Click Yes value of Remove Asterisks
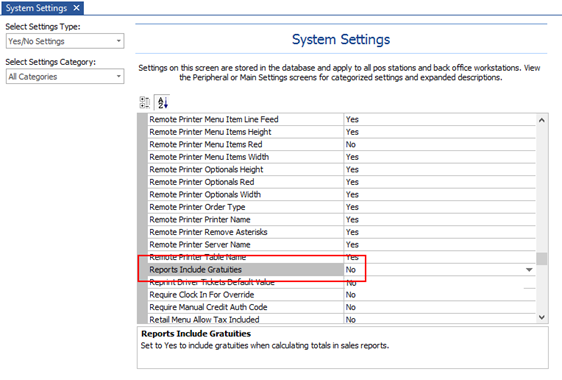 pyautogui.click(x=352, y=232)
